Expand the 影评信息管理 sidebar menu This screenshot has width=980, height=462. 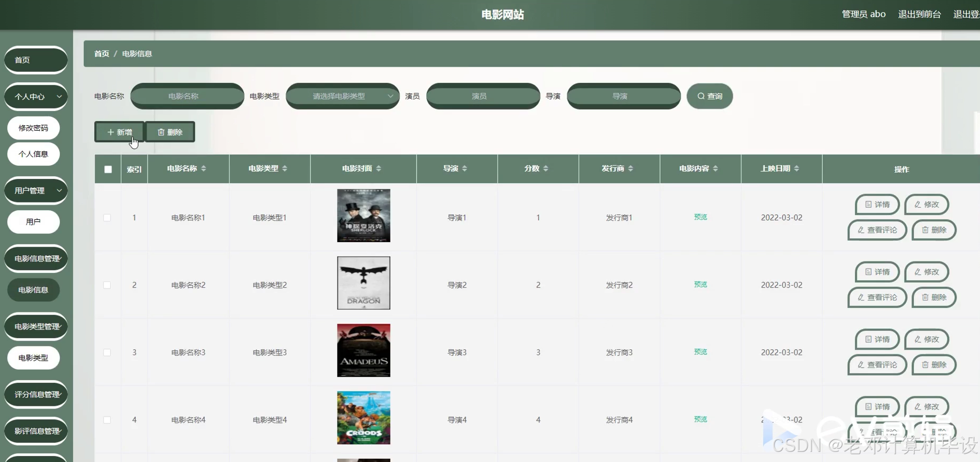[x=36, y=431]
